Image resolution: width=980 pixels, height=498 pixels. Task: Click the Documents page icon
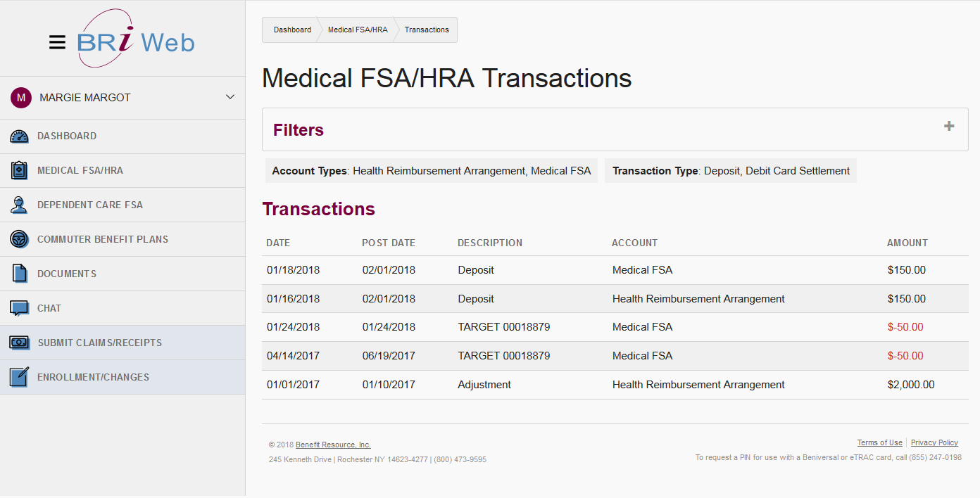click(x=19, y=274)
